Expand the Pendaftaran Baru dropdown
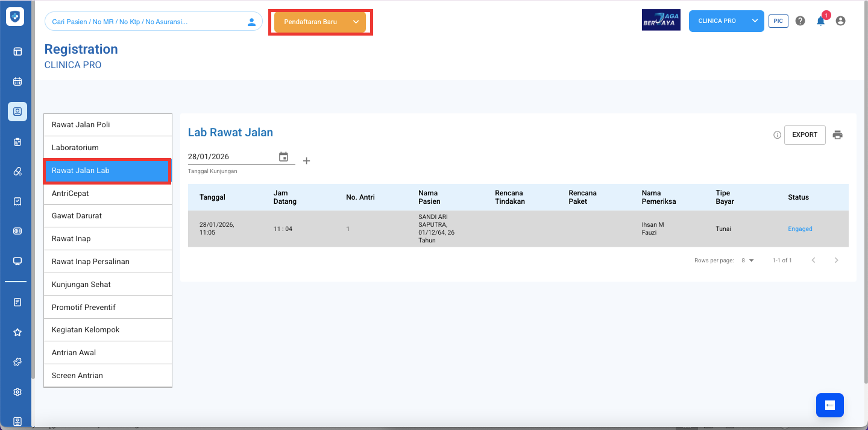 tap(356, 22)
